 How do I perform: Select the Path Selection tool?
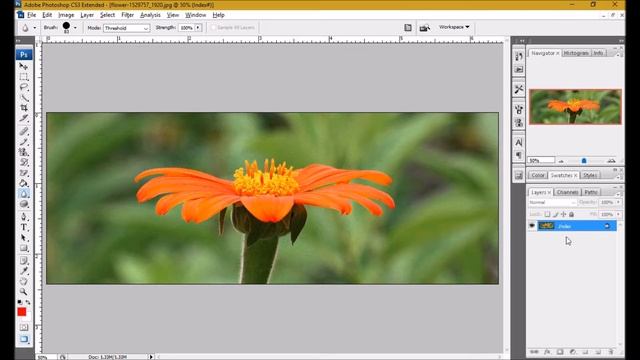(x=24, y=238)
